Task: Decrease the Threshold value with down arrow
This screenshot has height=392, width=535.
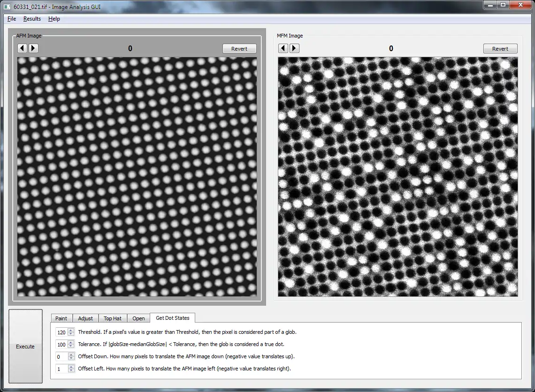Action: tap(71, 334)
